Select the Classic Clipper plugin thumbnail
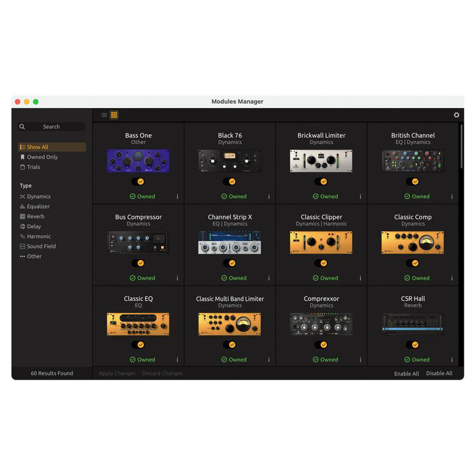Screen dimensions: 476x476 [321, 243]
